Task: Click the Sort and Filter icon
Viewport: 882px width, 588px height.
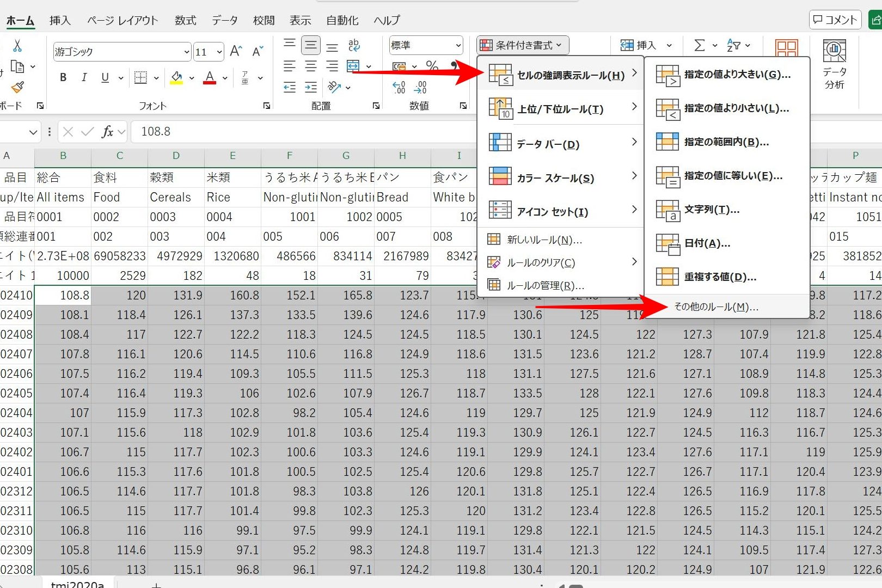Action: click(x=734, y=45)
